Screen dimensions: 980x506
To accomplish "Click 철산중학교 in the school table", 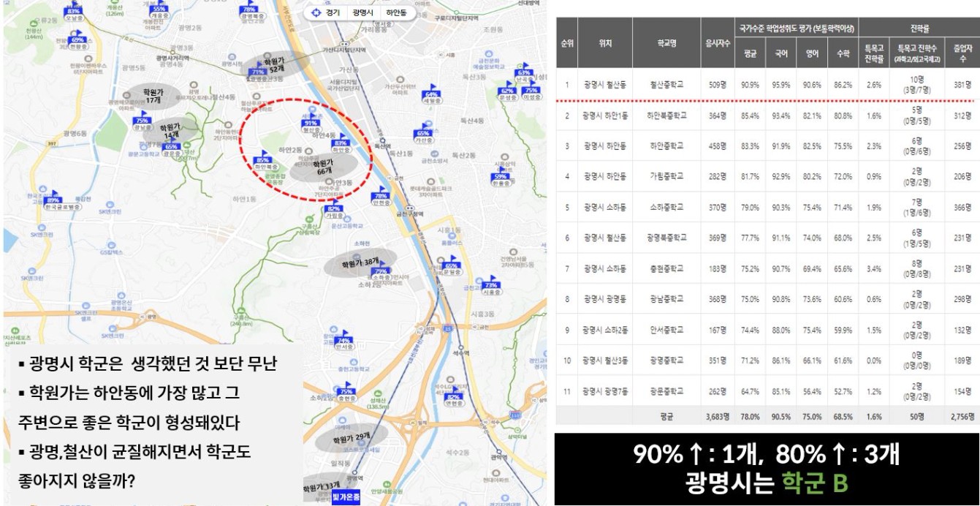I will tap(666, 84).
